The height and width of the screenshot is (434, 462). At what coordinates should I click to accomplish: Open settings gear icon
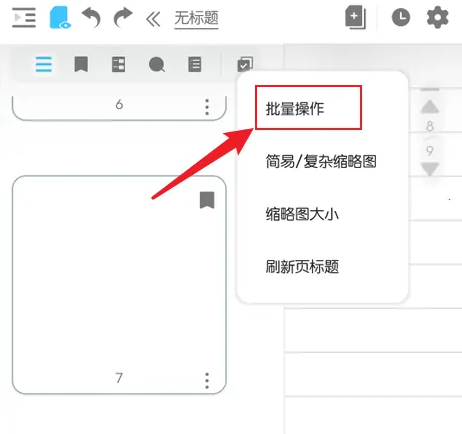pyautogui.click(x=437, y=18)
